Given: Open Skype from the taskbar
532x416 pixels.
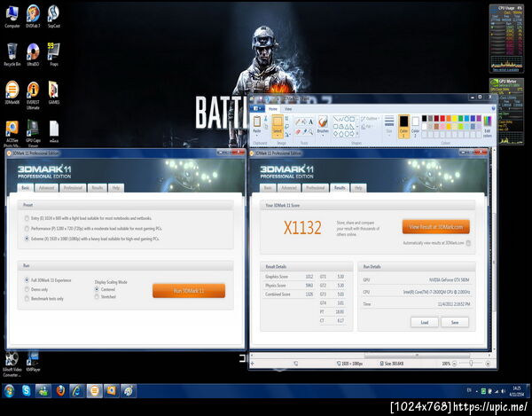Looking at the screenshot, I should point(26,391).
